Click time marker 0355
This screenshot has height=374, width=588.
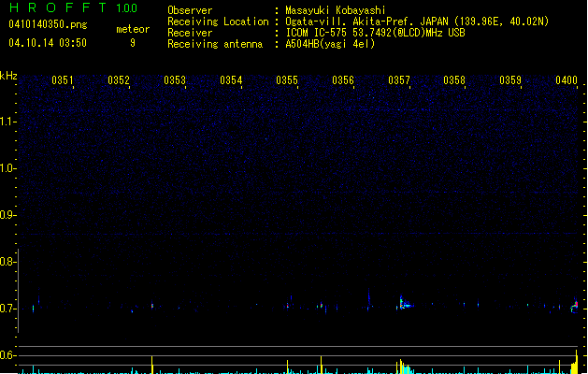[287, 80]
